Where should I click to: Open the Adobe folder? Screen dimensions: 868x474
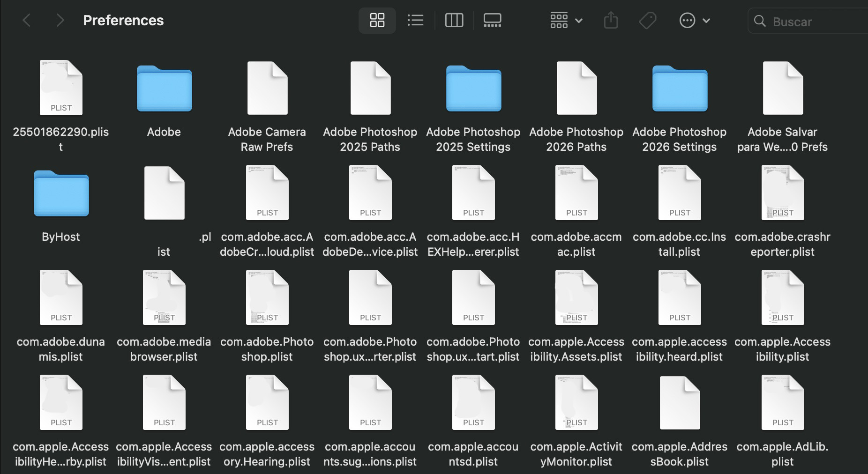coord(164,89)
